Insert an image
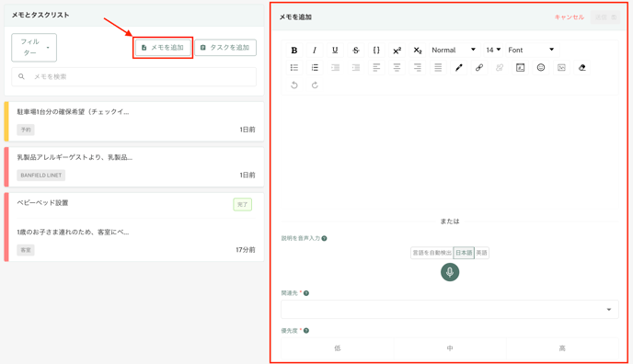 tap(561, 67)
